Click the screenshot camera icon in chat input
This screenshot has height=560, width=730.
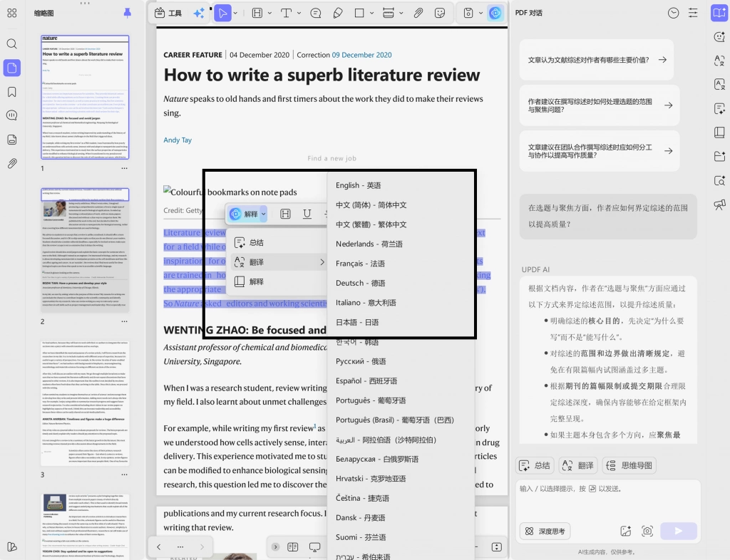(x=647, y=532)
